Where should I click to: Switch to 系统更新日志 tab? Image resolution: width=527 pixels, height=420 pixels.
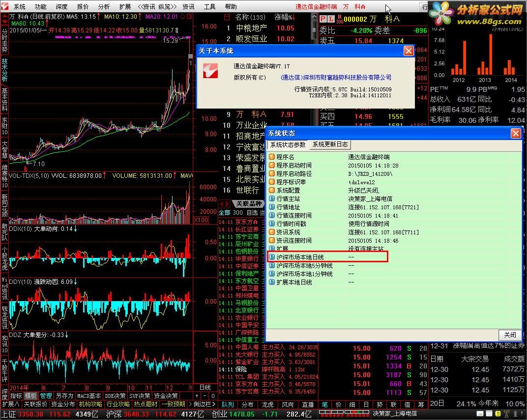click(330, 144)
